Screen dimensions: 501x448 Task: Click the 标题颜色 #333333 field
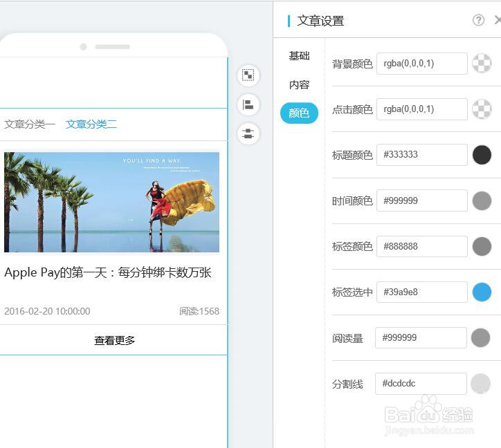coord(421,155)
